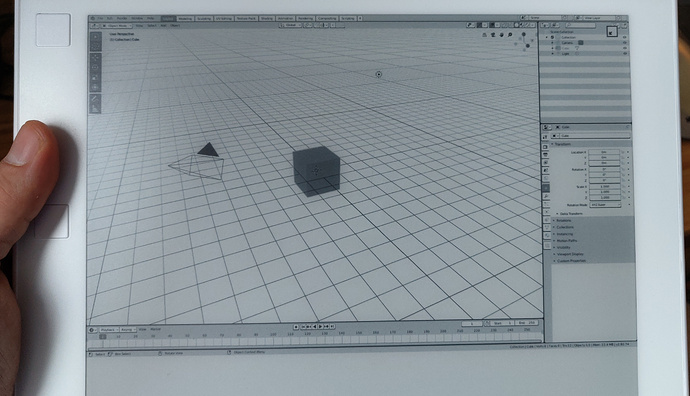Click the viewport zoom magnifier gizmo
690x396 pixels.
[510, 35]
